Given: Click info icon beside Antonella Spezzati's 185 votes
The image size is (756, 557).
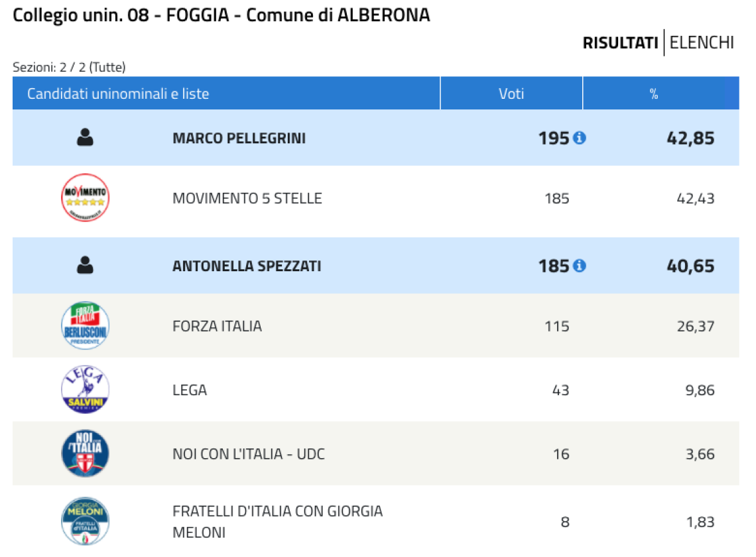Looking at the screenshot, I should click(x=580, y=266).
